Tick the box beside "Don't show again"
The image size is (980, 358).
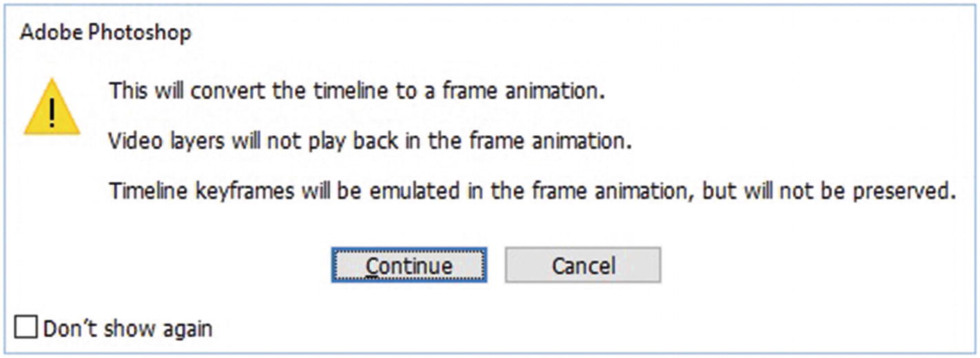click(27, 328)
